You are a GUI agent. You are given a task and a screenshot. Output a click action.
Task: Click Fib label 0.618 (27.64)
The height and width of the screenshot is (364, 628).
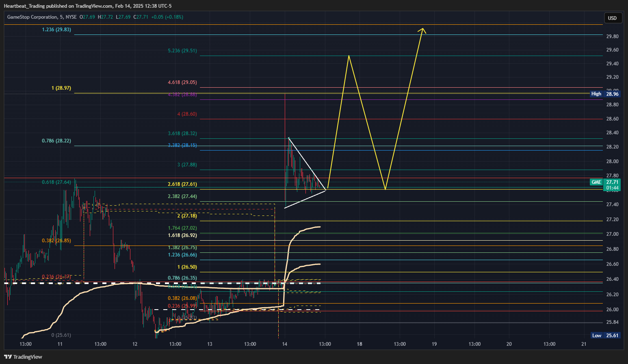point(56,182)
